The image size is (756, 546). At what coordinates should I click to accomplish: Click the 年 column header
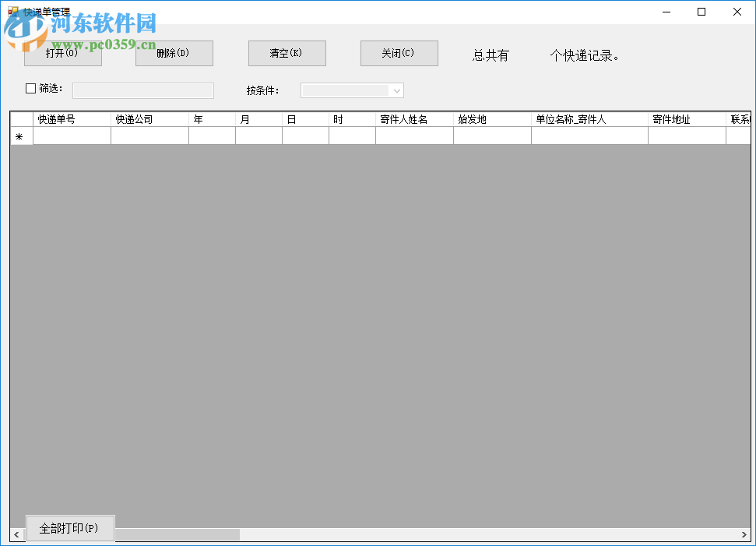click(212, 119)
